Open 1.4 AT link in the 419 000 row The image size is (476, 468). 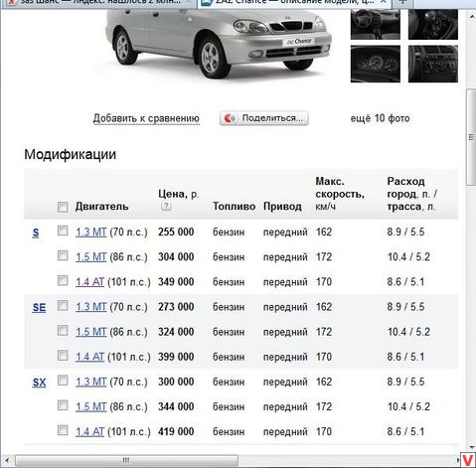point(89,431)
